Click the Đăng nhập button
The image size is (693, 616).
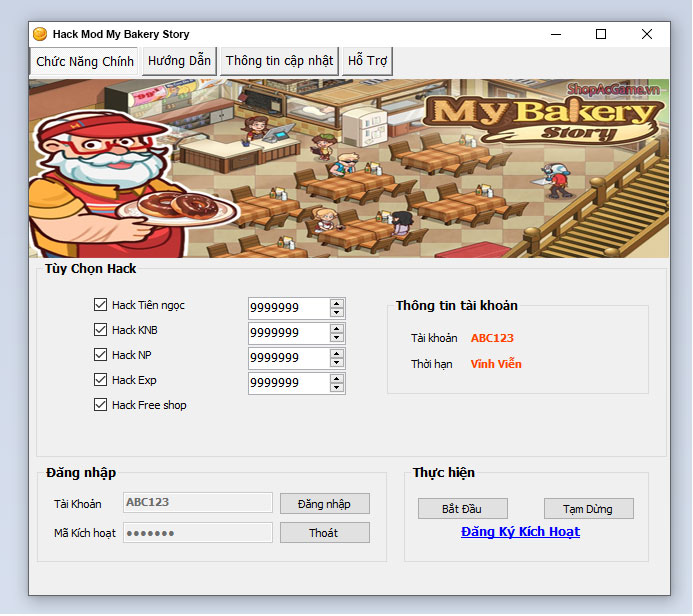tap(324, 504)
